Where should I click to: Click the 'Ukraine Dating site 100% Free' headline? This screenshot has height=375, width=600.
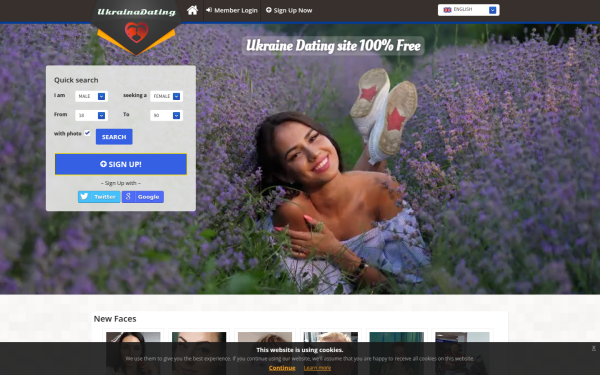pyautogui.click(x=333, y=46)
